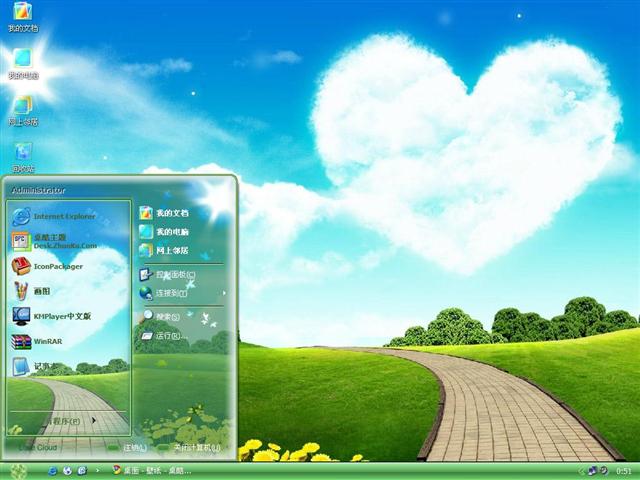Open the 回收站 recycle bin desktop icon
The width and height of the screenshot is (640, 480).
click(23, 157)
